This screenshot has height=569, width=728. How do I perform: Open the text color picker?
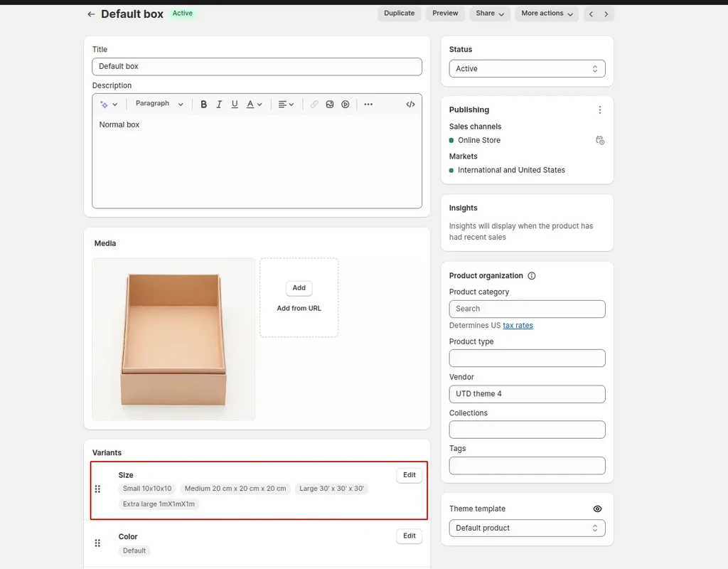coord(254,105)
